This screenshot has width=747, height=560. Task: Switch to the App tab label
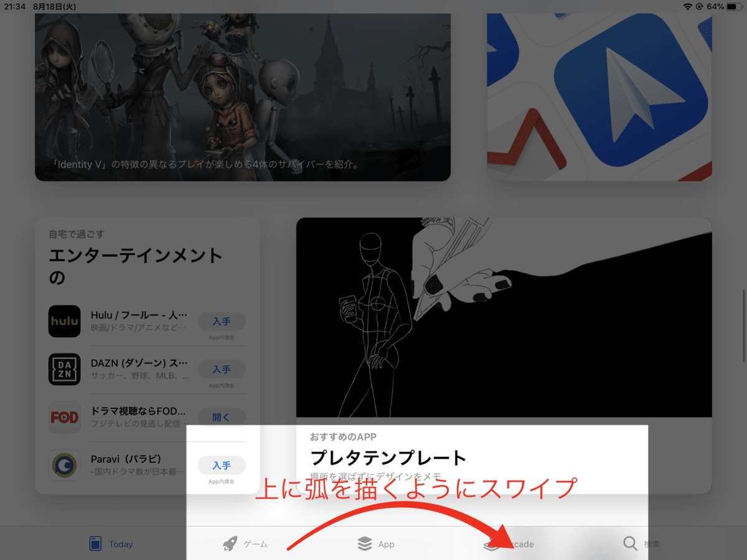pyautogui.click(x=387, y=544)
